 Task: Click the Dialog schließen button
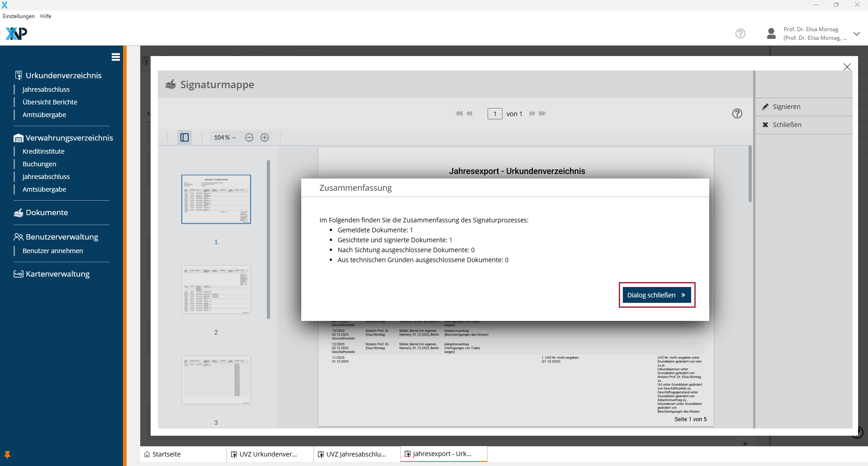point(656,295)
